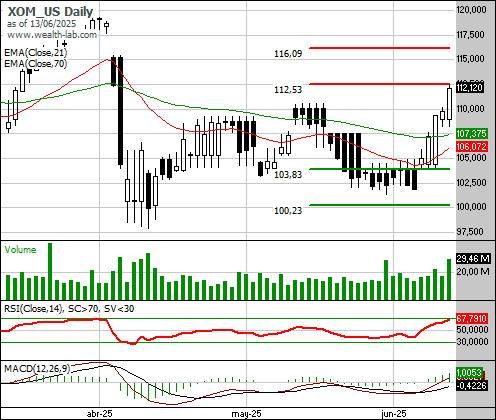Screen dimensions: 496x420
Task: Click the 97,500 price axis label
Action: pos(470,232)
